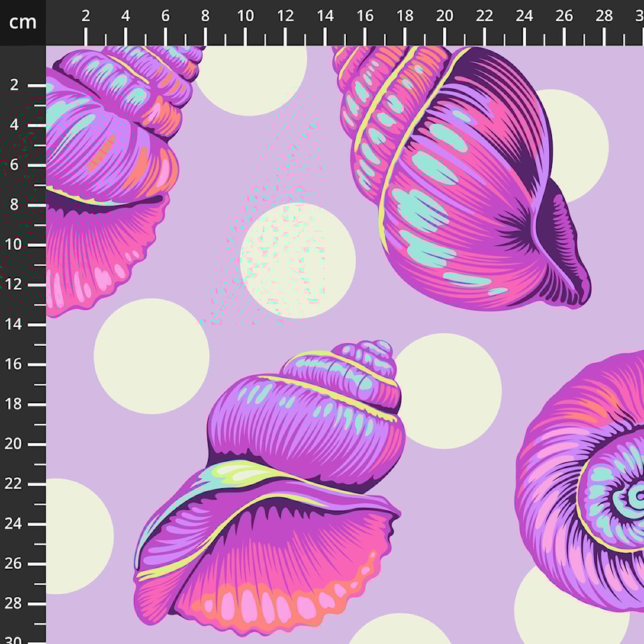This screenshot has height=644, width=644.
Task: Click the 2 mark on the top ruler
Action: point(86,17)
